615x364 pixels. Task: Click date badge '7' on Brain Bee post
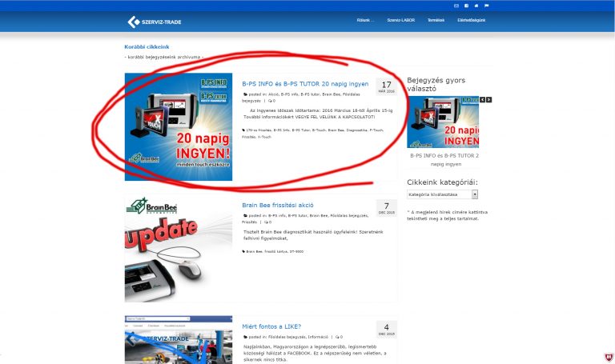386,208
